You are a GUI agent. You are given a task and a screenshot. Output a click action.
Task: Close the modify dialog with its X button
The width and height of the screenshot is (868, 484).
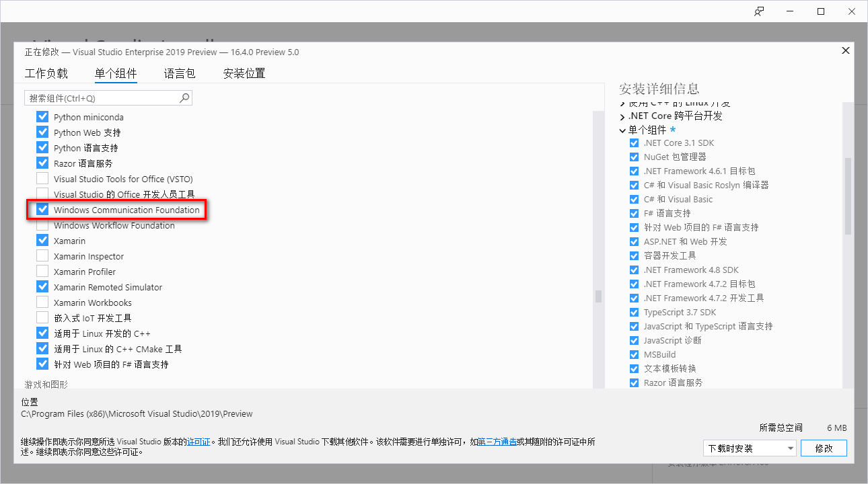[x=846, y=50]
